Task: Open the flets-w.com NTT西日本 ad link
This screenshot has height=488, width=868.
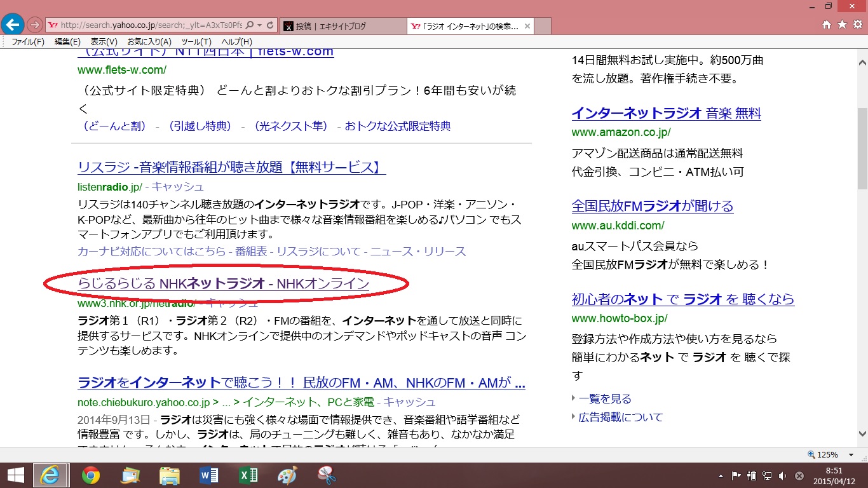Action: (206, 51)
